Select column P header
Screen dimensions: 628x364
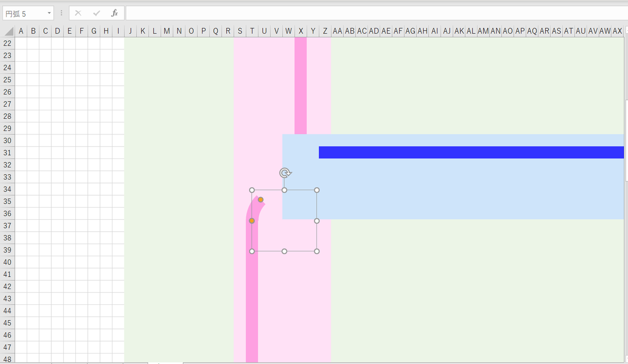tap(203, 31)
